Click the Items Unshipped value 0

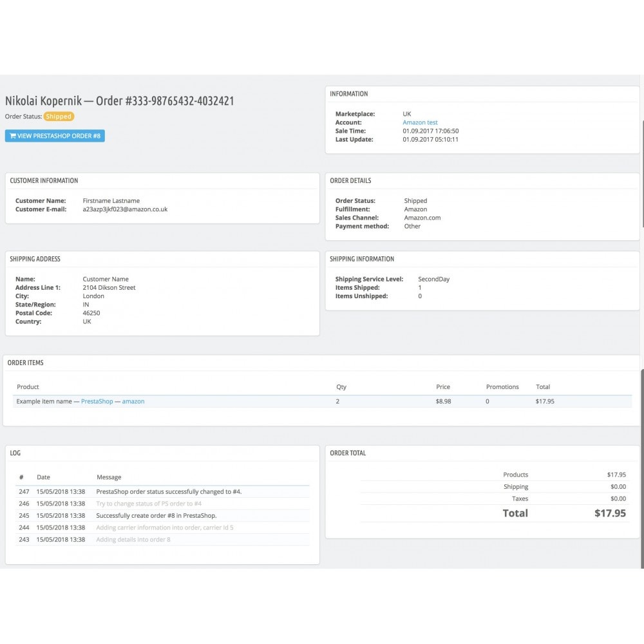click(x=420, y=296)
